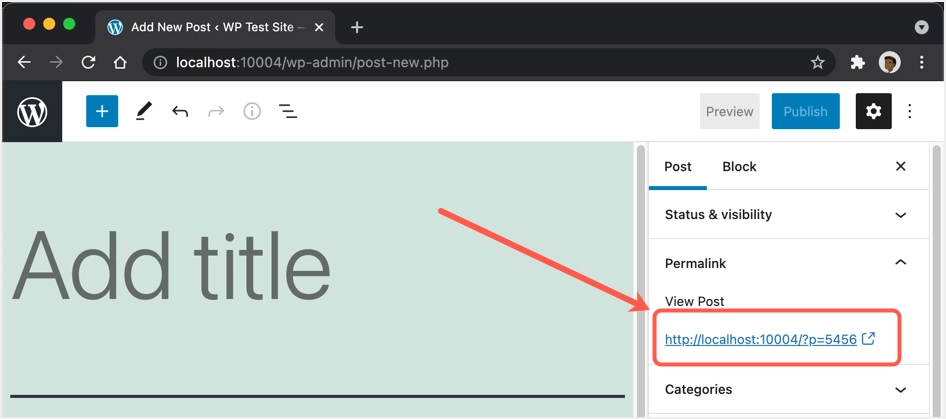
Task: Close the settings sidebar with the X
Action: click(901, 167)
